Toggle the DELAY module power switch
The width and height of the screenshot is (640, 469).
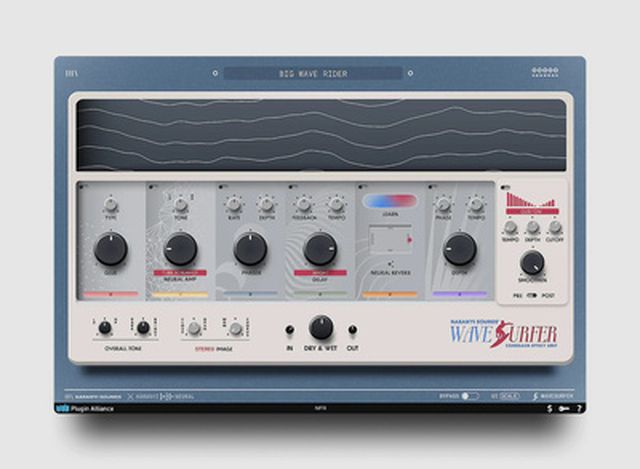tap(292, 187)
